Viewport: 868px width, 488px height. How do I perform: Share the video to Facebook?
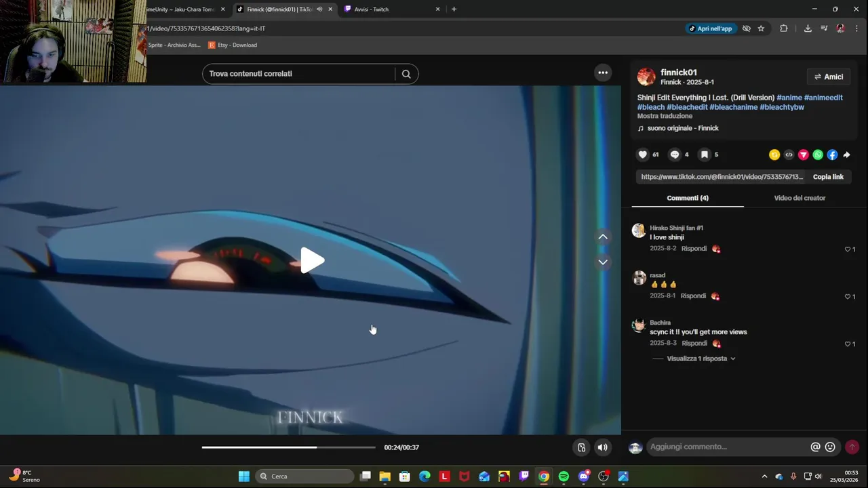tap(832, 155)
